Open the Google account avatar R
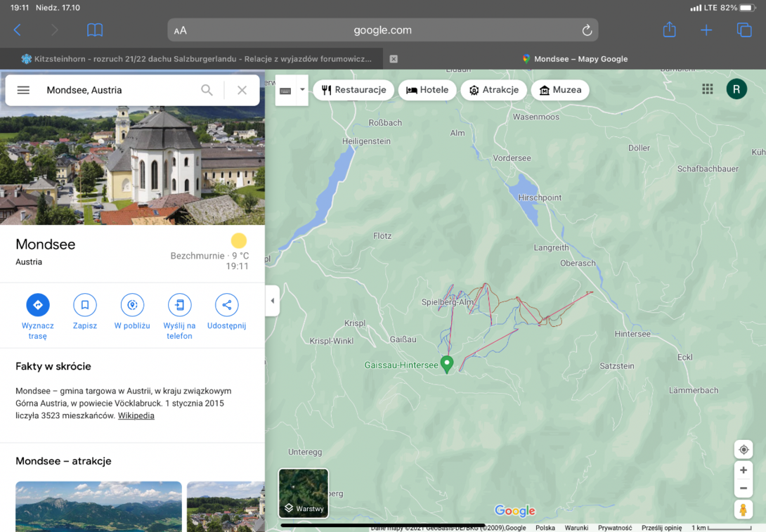 (736, 89)
